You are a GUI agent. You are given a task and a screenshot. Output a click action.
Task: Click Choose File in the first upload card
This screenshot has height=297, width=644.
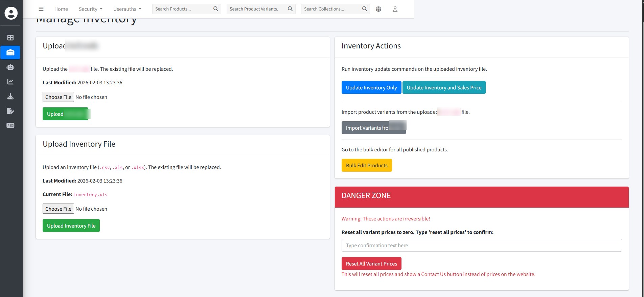58,97
